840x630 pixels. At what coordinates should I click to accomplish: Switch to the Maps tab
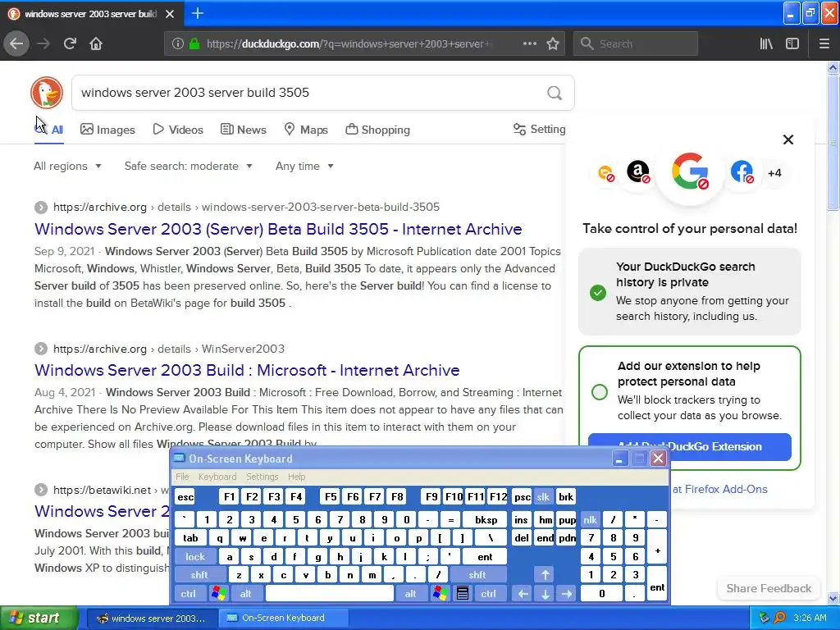[x=306, y=130]
